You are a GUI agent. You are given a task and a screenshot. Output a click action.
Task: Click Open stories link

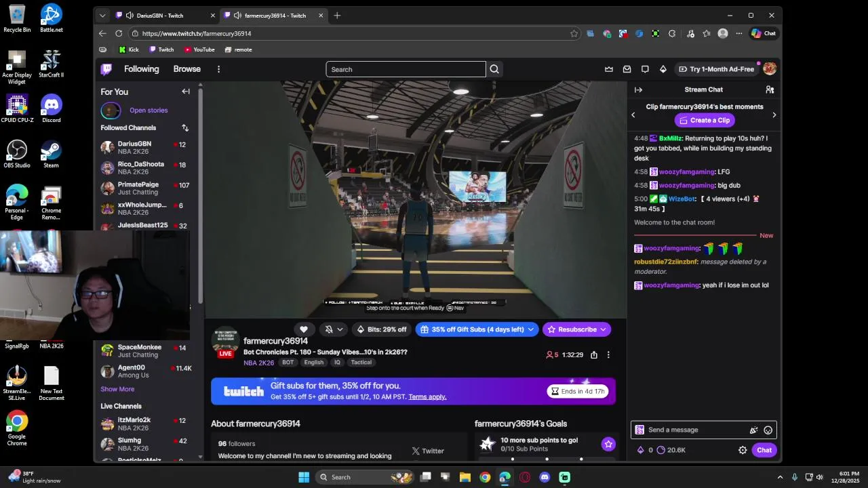tap(149, 110)
